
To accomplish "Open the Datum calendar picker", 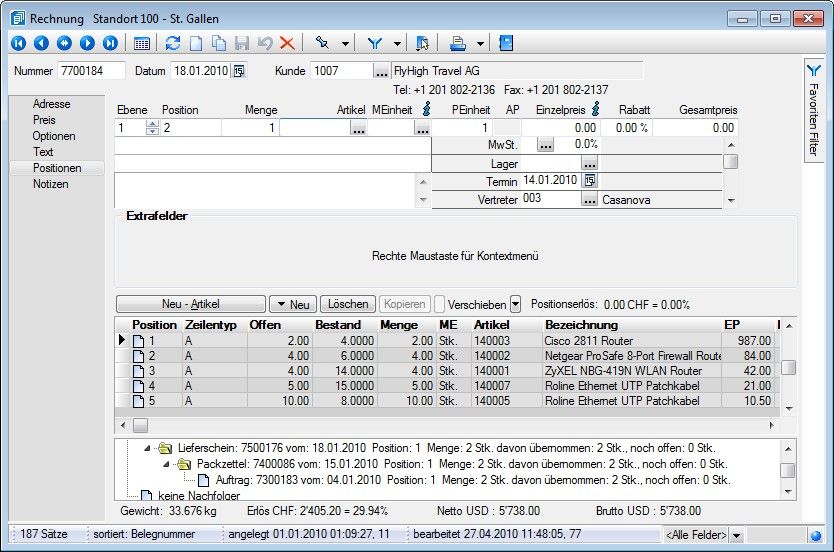I will 239,71.
